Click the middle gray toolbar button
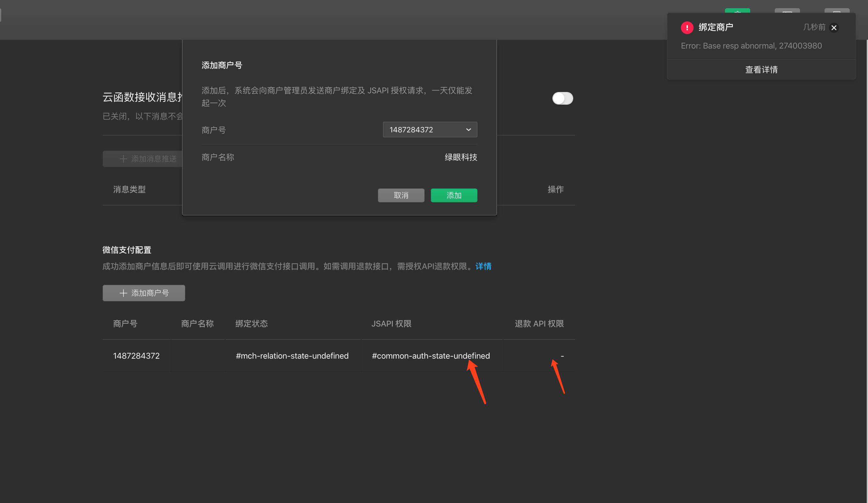The height and width of the screenshot is (503, 868). click(787, 11)
